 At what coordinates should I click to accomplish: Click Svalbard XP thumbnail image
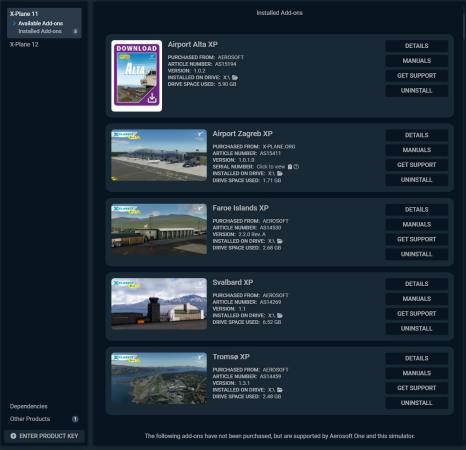click(x=159, y=304)
